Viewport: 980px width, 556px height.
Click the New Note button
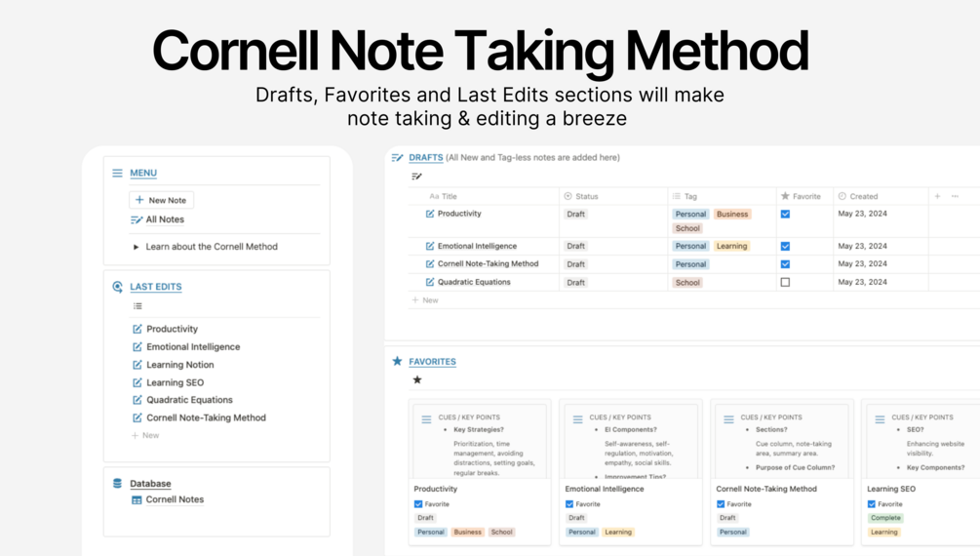pos(161,200)
